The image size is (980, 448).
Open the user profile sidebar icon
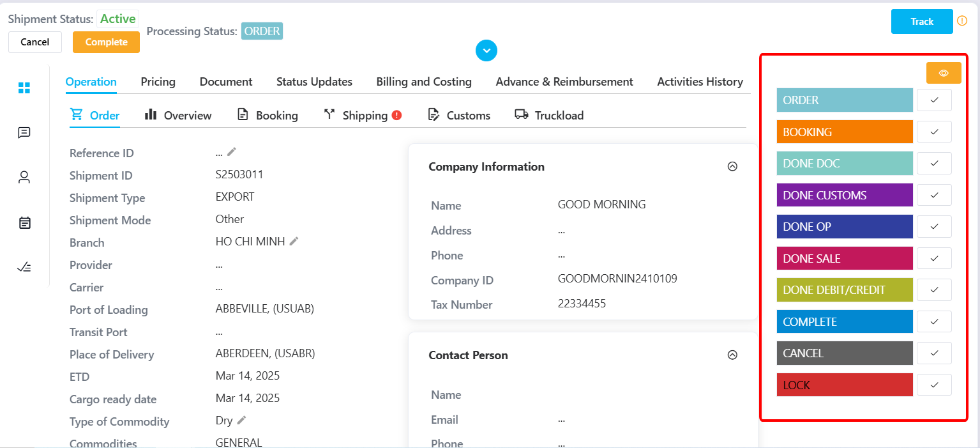24,178
